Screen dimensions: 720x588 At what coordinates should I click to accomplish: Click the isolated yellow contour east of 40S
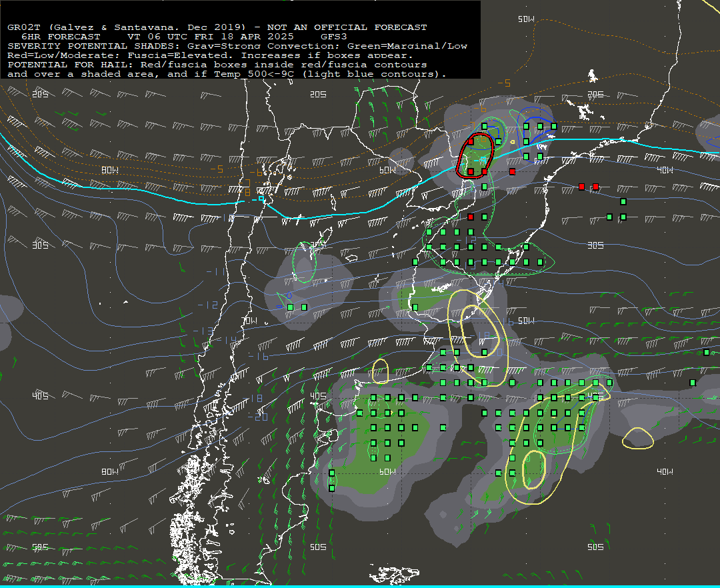(x=638, y=438)
